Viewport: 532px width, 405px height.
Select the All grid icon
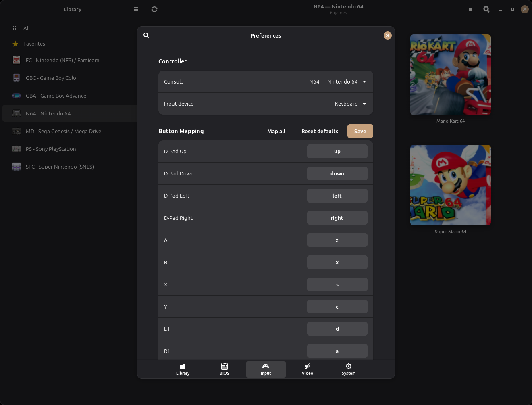coord(15,28)
